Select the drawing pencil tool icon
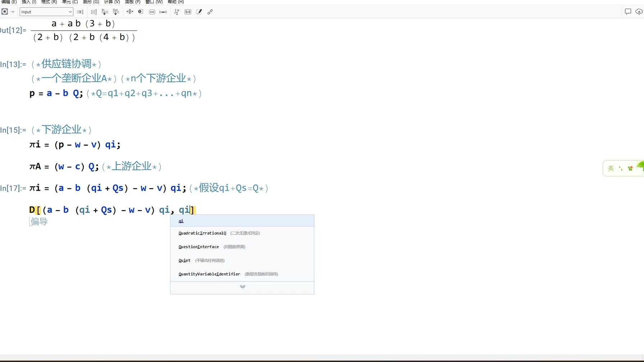Viewport: 644px width, 362px height. [199, 12]
